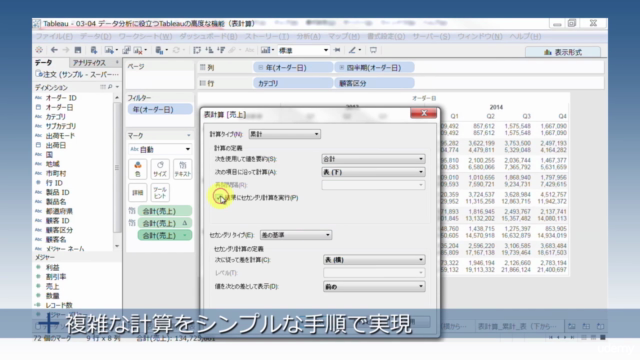Screen dimensions: 640x360
Task: Open the mark type dropdown showing 自動
Action: click(160, 149)
